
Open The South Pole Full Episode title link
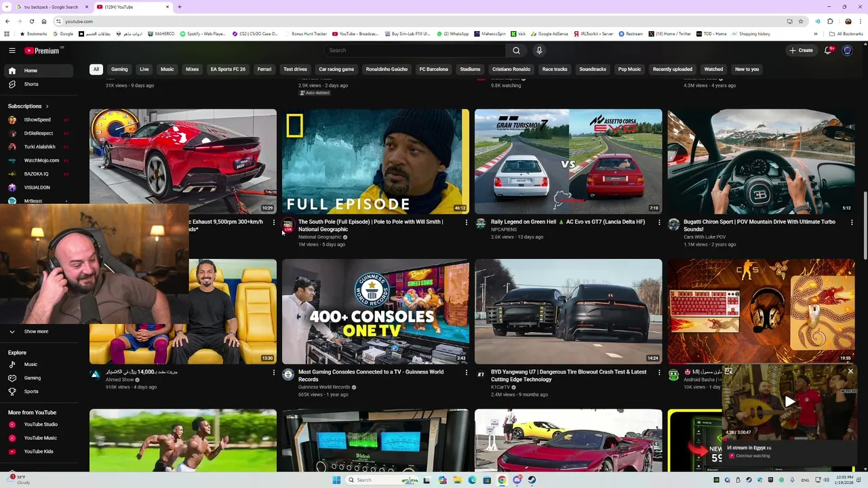(370, 226)
